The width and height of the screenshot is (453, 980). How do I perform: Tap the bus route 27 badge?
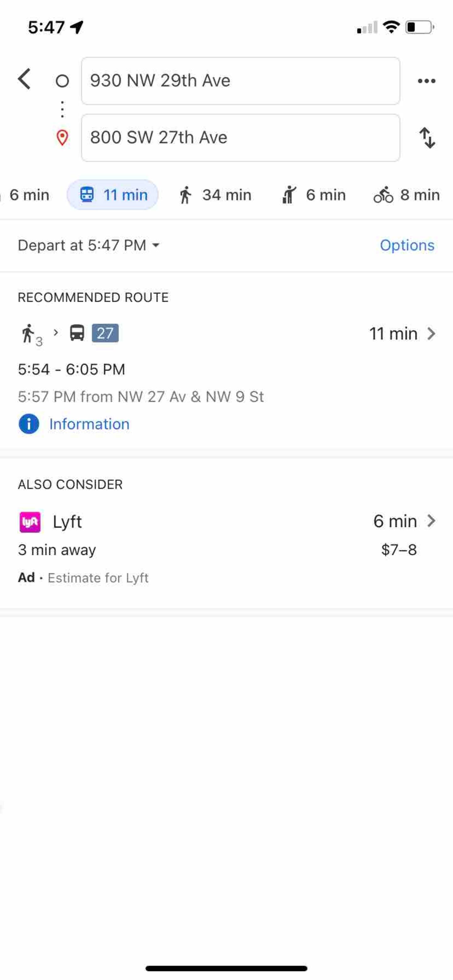105,333
